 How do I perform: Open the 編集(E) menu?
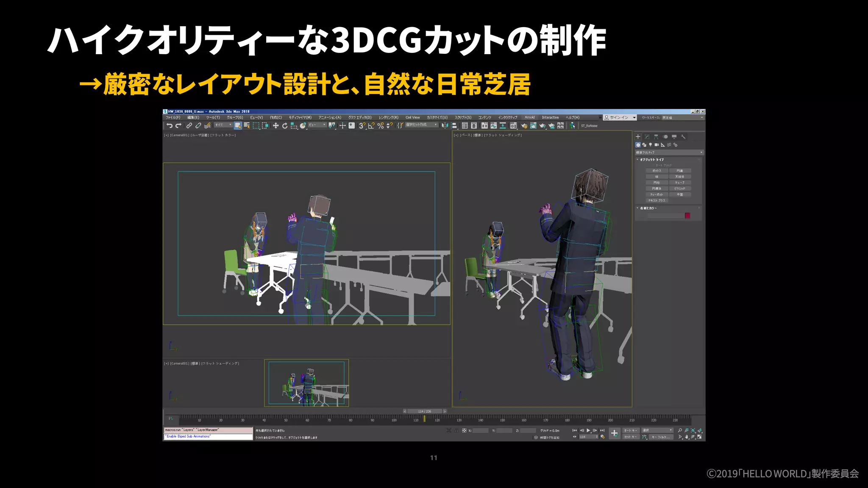[x=193, y=117]
